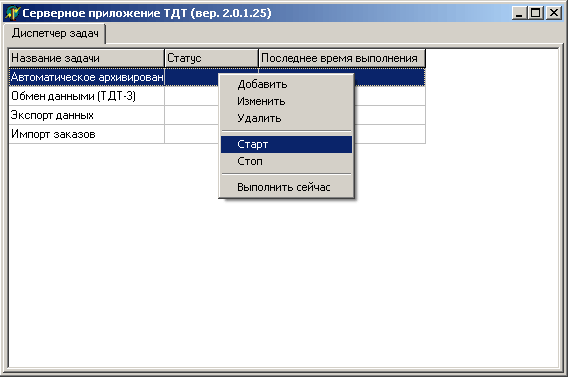Open the Диспетчер задач tab
The width and height of the screenshot is (568, 377).
(55, 33)
